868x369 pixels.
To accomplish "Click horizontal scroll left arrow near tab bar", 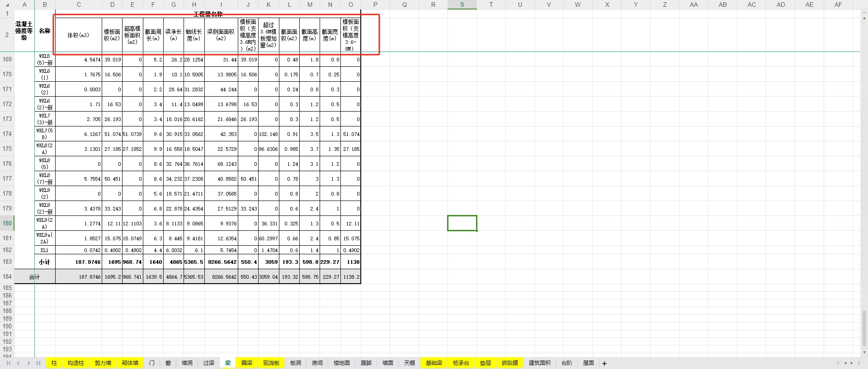I will point(845,363).
